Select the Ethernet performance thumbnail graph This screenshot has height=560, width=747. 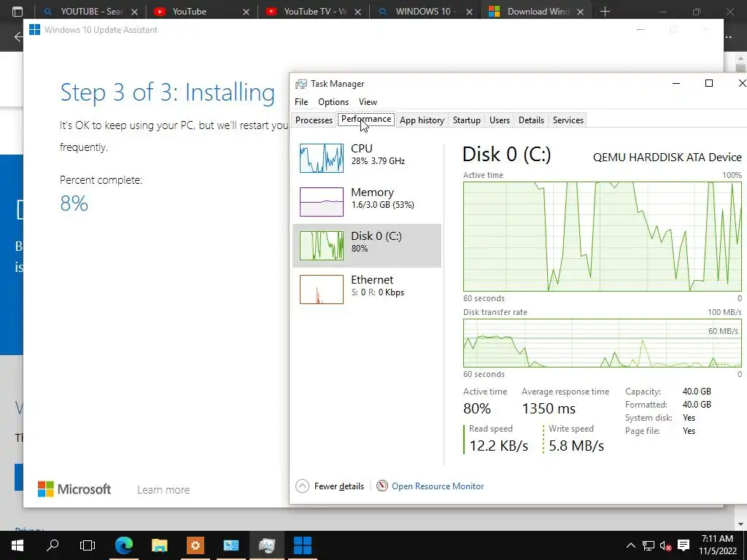pyautogui.click(x=321, y=289)
